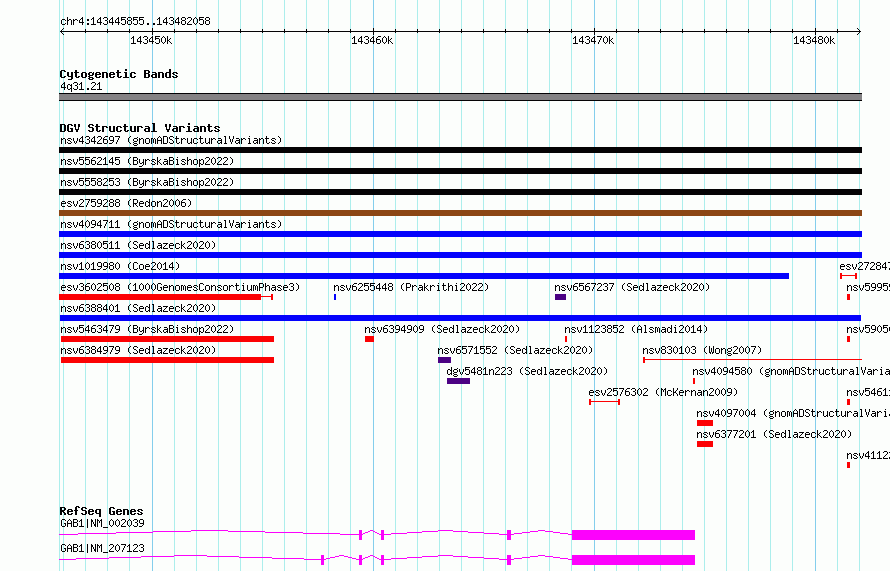Click the small blue nsv6255448 marker
Screen dimensions: 890x571
click(x=335, y=297)
